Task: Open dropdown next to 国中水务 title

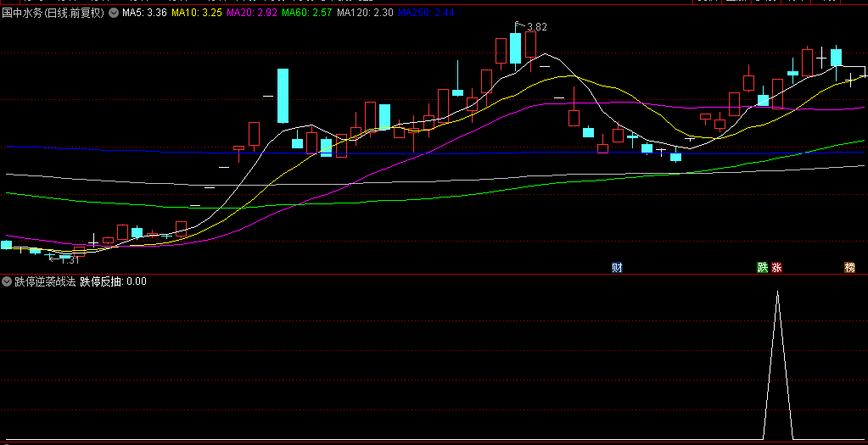Action: pyautogui.click(x=114, y=14)
